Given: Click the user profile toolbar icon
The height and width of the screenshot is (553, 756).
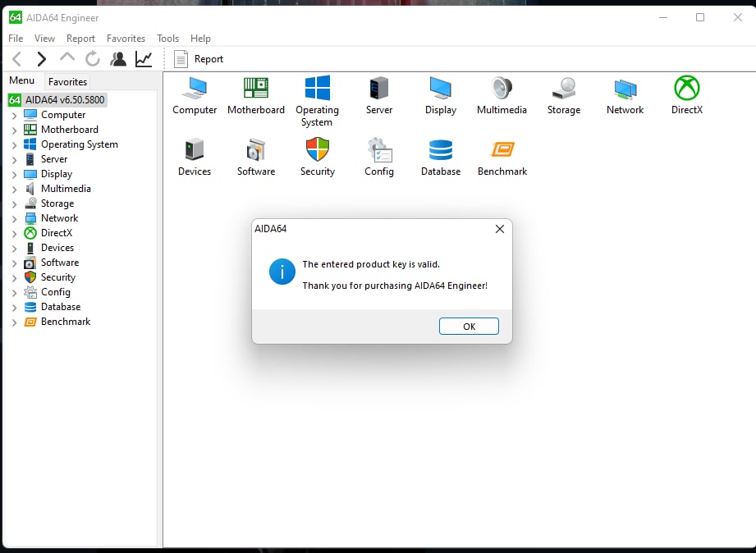Looking at the screenshot, I should click(118, 59).
